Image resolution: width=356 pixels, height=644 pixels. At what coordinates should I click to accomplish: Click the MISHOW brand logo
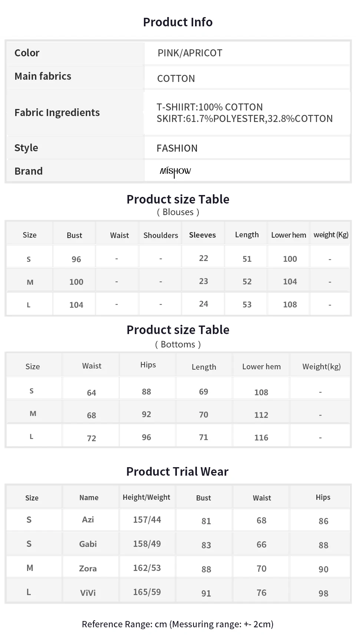pos(175,171)
